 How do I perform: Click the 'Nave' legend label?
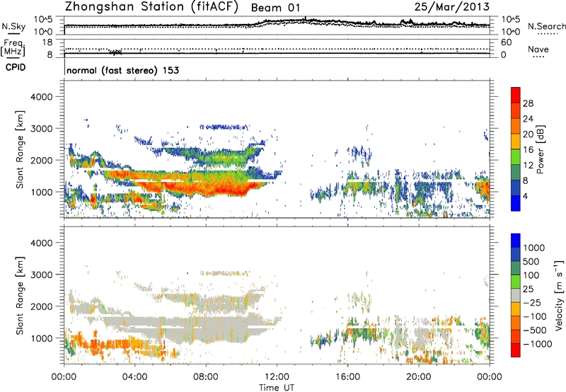[538, 49]
